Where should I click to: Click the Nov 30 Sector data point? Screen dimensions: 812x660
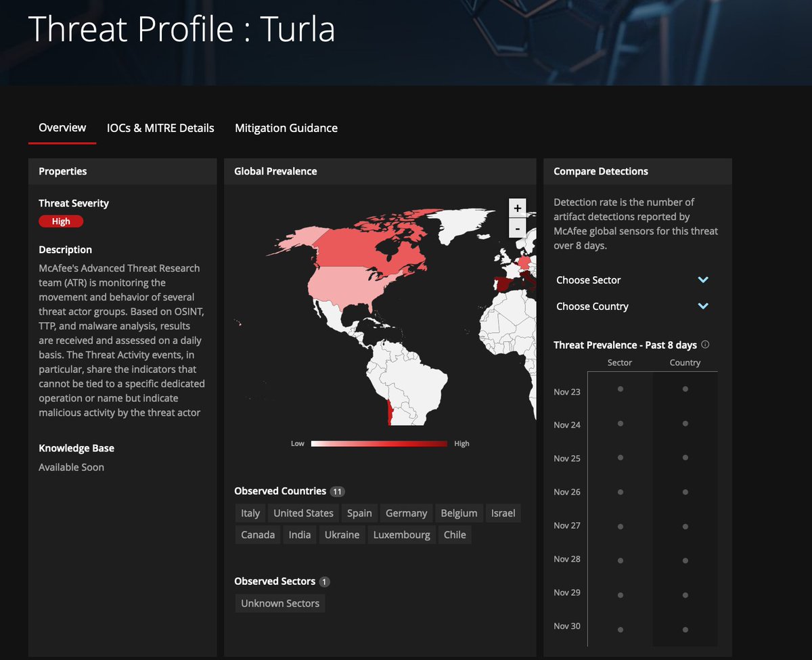click(620, 630)
